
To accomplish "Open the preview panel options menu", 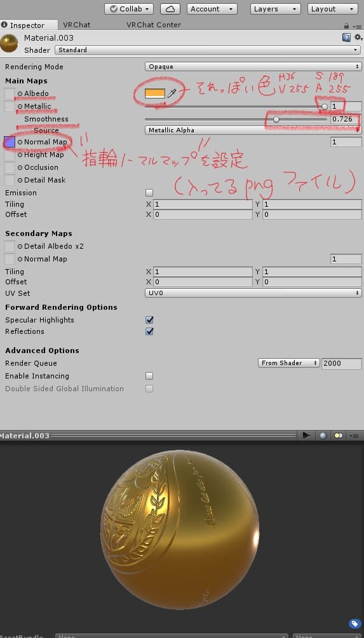I will click(354, 436).
